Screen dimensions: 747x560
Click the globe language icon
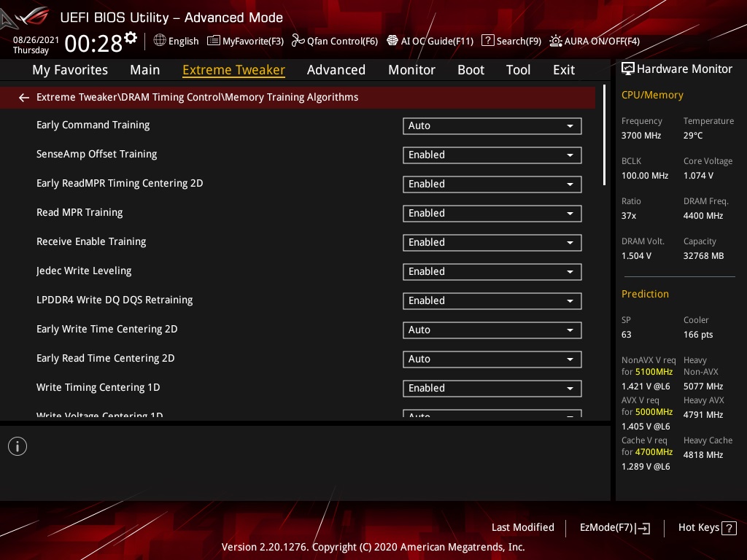(x=160, y=41)
